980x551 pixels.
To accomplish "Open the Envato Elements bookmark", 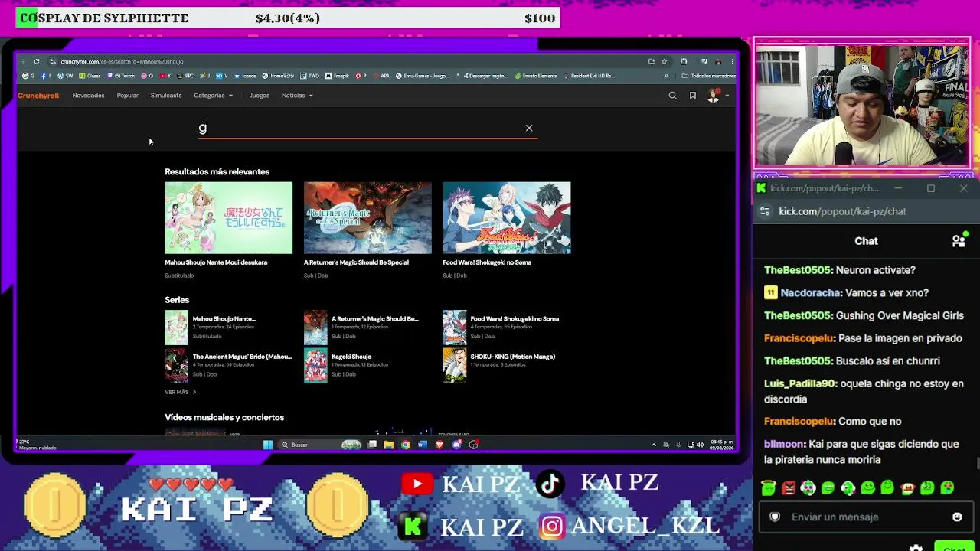I will tap(536, 76).
